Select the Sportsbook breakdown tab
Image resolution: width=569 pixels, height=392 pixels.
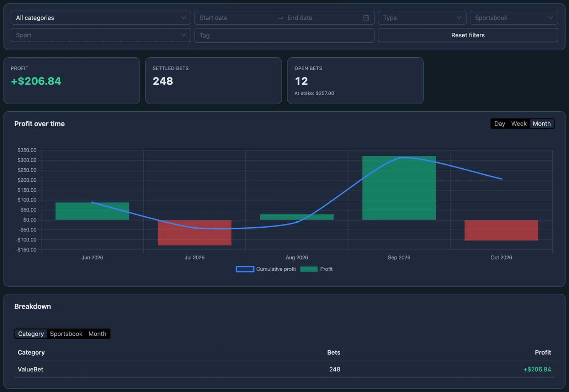[x=66, y=334]
